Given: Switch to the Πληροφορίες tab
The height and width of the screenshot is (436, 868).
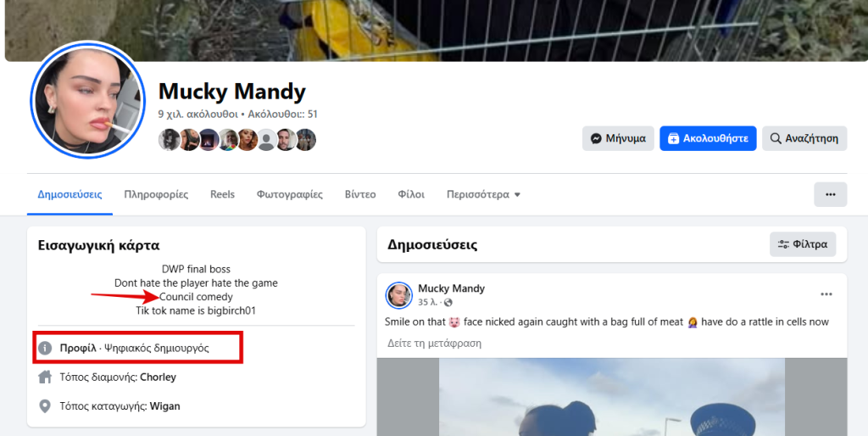Looking at the screenshot, I should (x=156, y=194).
